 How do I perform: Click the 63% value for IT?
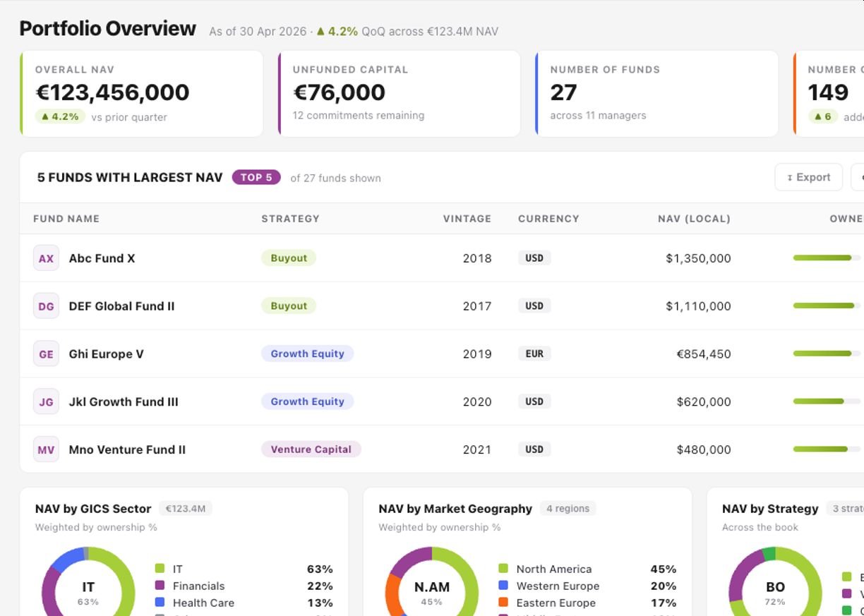tap(320, 569)
